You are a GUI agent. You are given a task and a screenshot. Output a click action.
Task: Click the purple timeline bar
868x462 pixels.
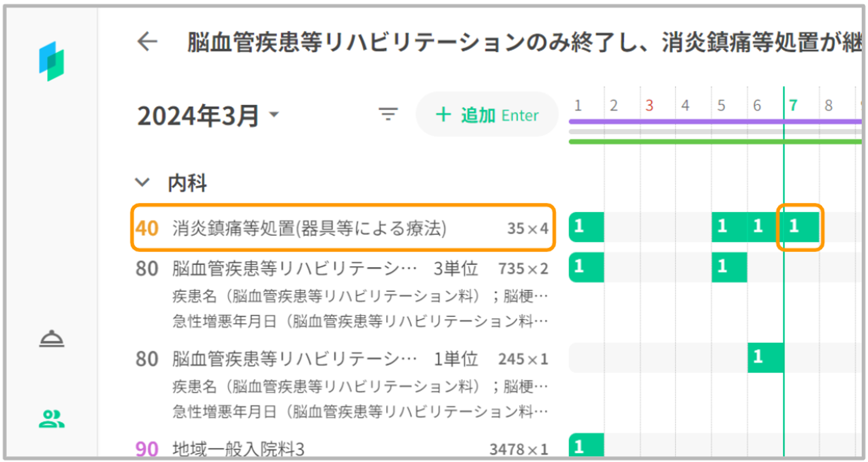coord(694,122)
